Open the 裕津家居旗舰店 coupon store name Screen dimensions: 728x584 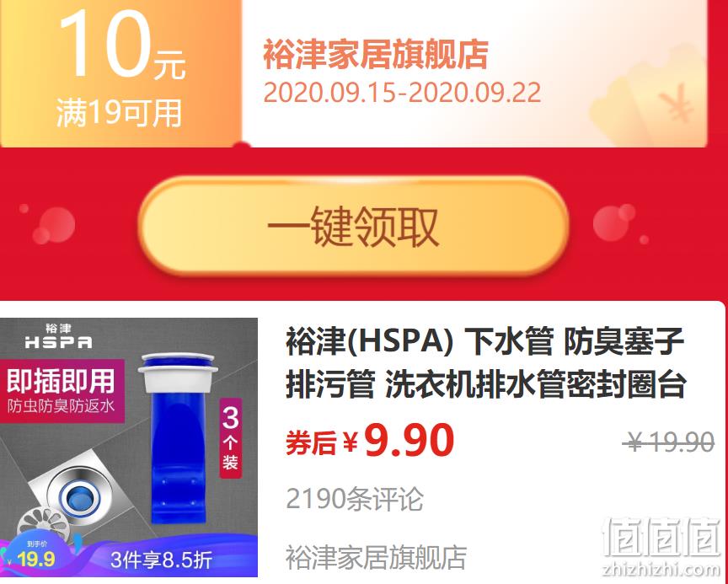(x=376, y=55)
